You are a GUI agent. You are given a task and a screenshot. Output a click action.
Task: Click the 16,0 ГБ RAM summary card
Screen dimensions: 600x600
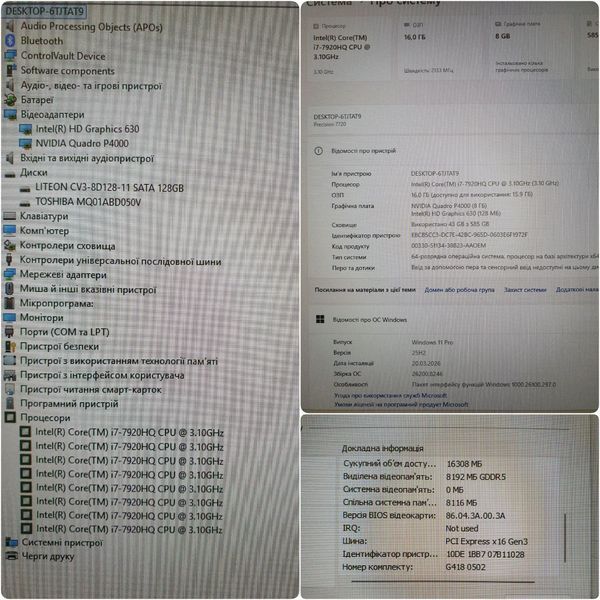(443, 48)
